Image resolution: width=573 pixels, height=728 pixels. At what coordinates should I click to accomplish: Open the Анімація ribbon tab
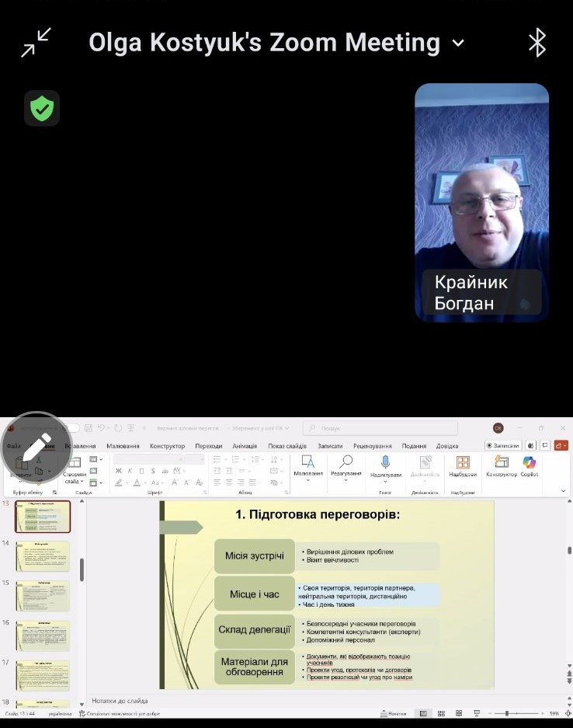point(245,446)
